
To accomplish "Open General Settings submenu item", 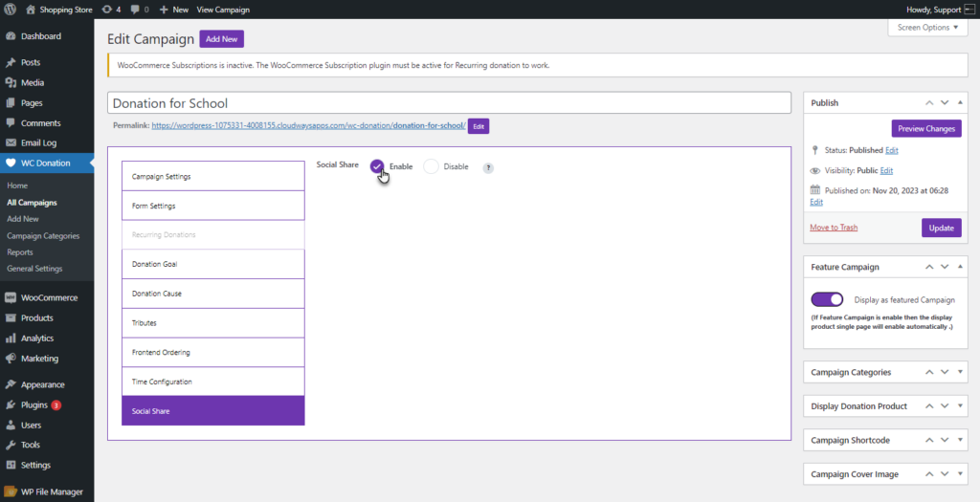I will coord(34,269).
